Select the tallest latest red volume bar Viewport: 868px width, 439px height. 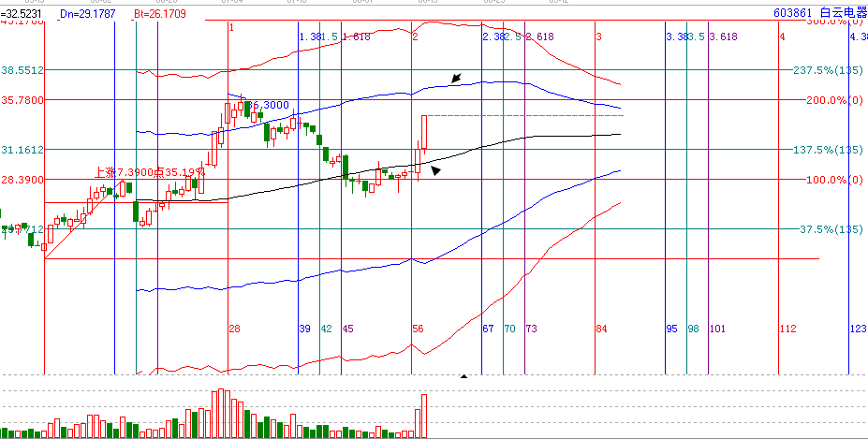coord(424,416)
